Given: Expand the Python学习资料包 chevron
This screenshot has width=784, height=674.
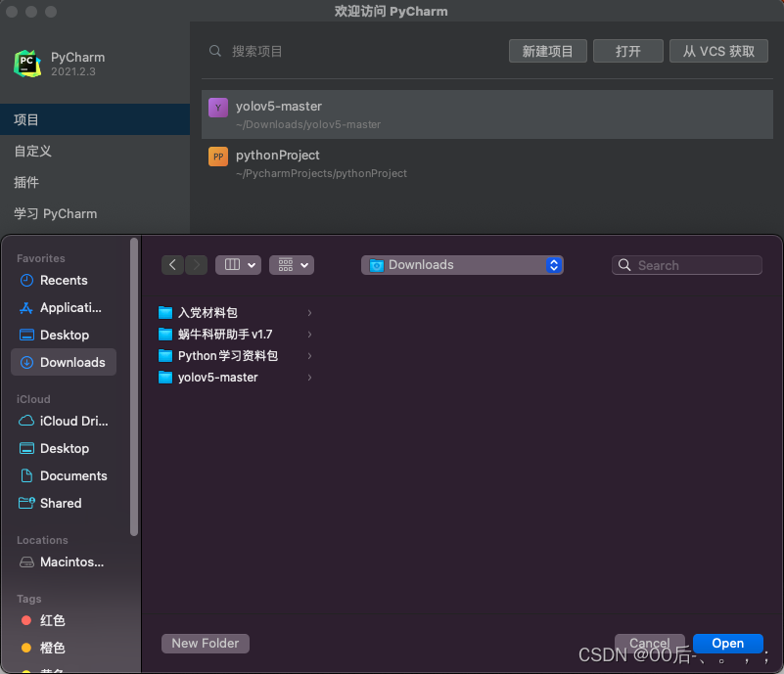Looking at the screenshot, I should 309,356.
